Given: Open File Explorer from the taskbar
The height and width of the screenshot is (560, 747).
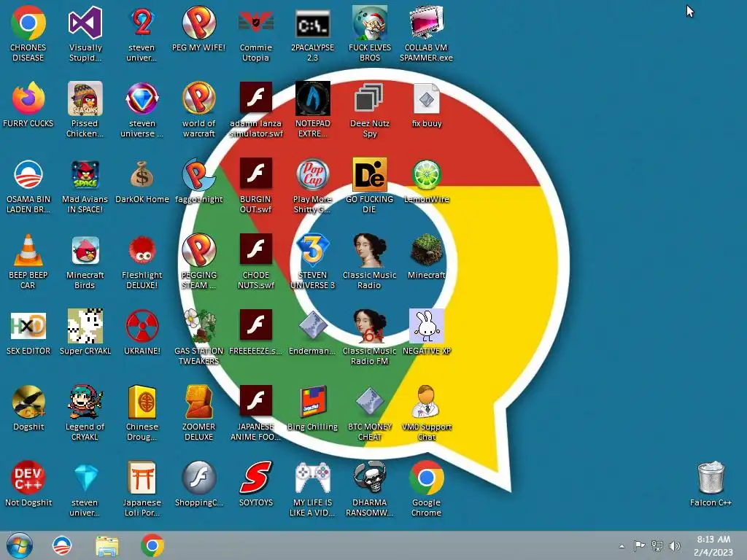Looking at the screenshot, I should (x=107, y=546).
